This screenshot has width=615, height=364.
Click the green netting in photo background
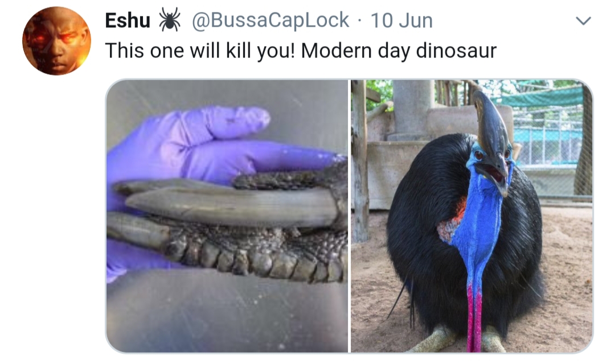545,96
